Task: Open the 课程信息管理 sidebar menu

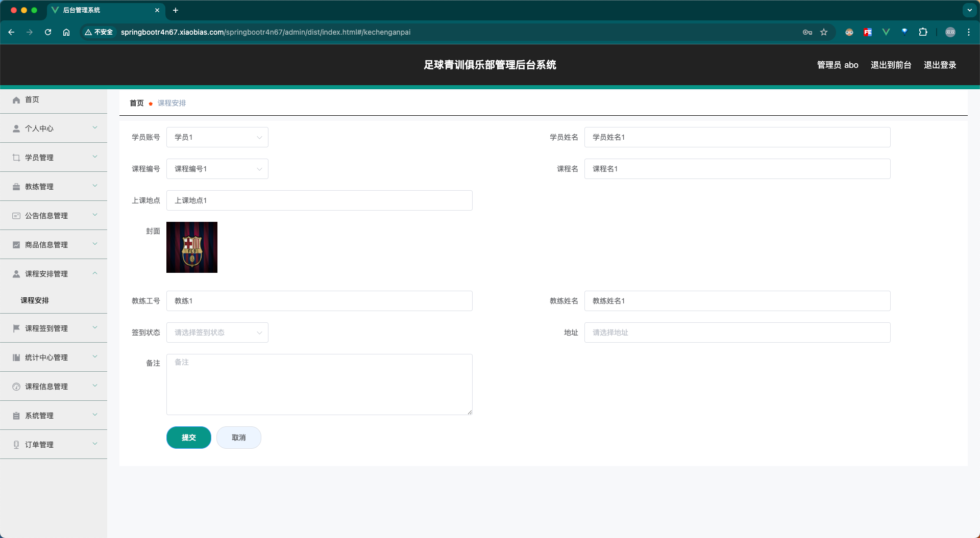Action: [54, 387]
